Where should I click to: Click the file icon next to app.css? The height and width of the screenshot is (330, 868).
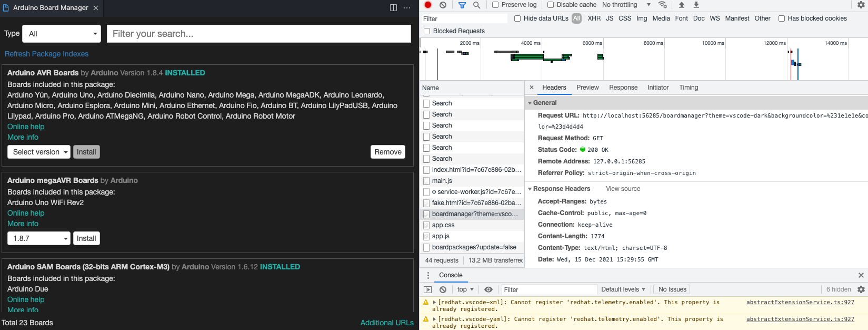(426, 225)
